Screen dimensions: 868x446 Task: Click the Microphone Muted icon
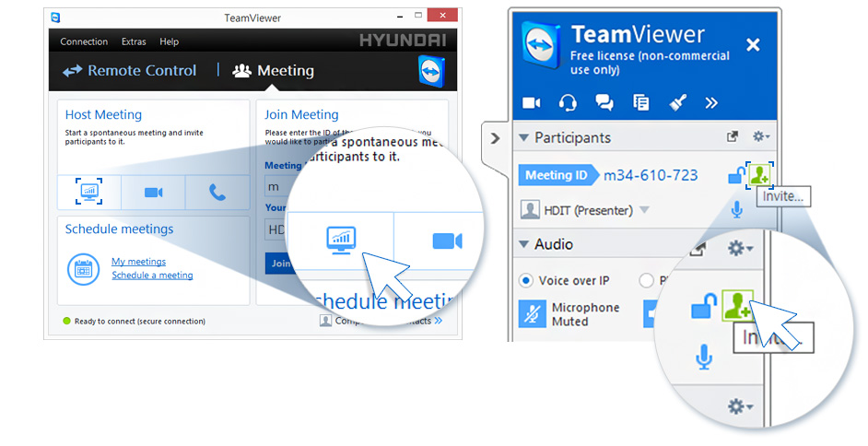point(532,314)
